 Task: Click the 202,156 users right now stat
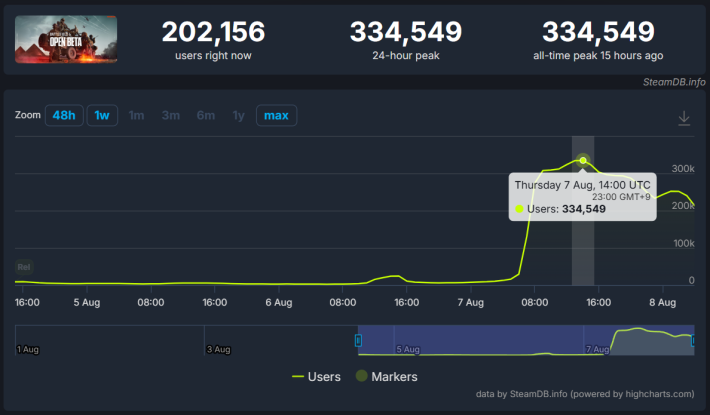coord(216,32)
